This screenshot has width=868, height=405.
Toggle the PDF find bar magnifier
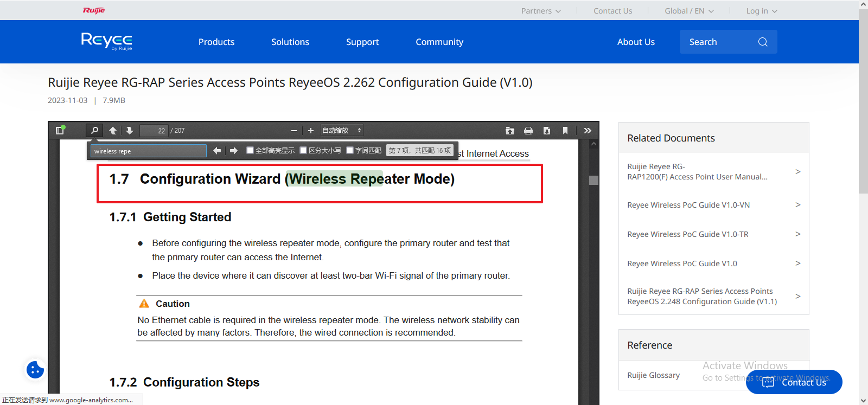(x=94, y=130)
